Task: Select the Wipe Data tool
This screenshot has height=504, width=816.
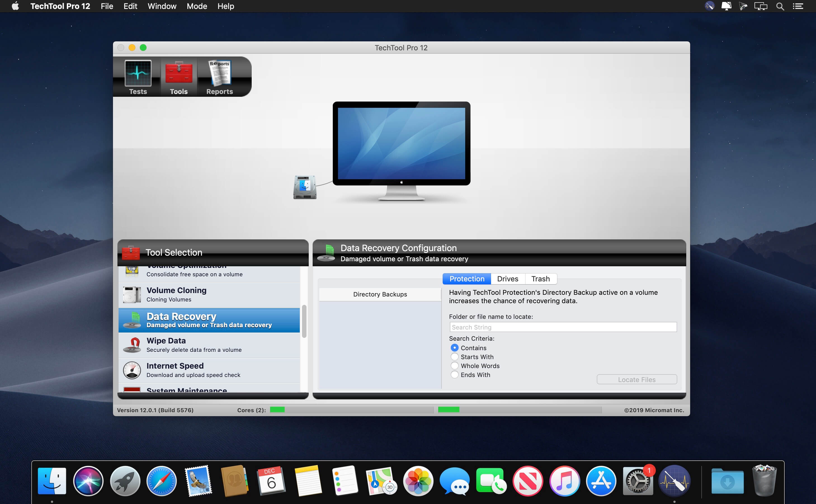Action: pyautogui.click(x=209, y=345)
